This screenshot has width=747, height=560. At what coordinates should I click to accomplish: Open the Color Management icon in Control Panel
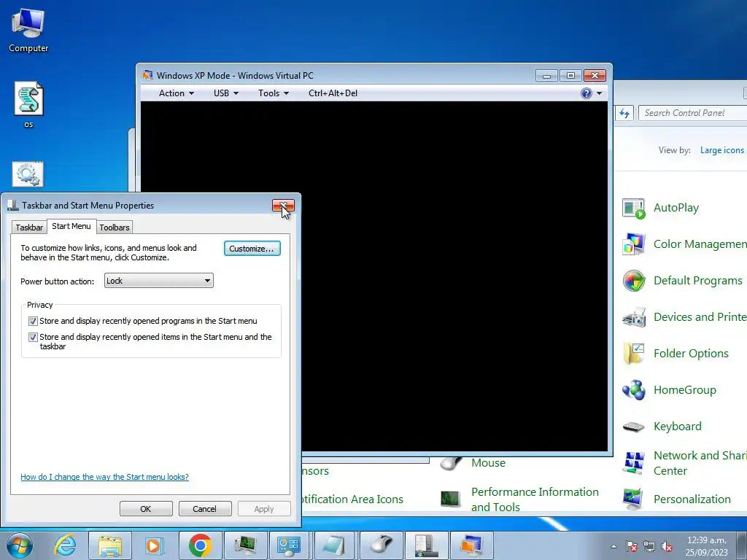(634, 245)
